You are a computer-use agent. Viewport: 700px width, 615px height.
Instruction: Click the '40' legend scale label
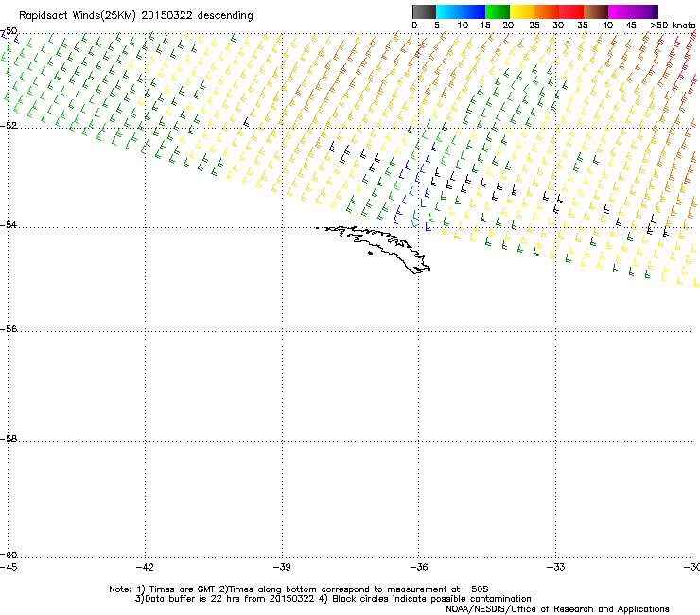607,26
